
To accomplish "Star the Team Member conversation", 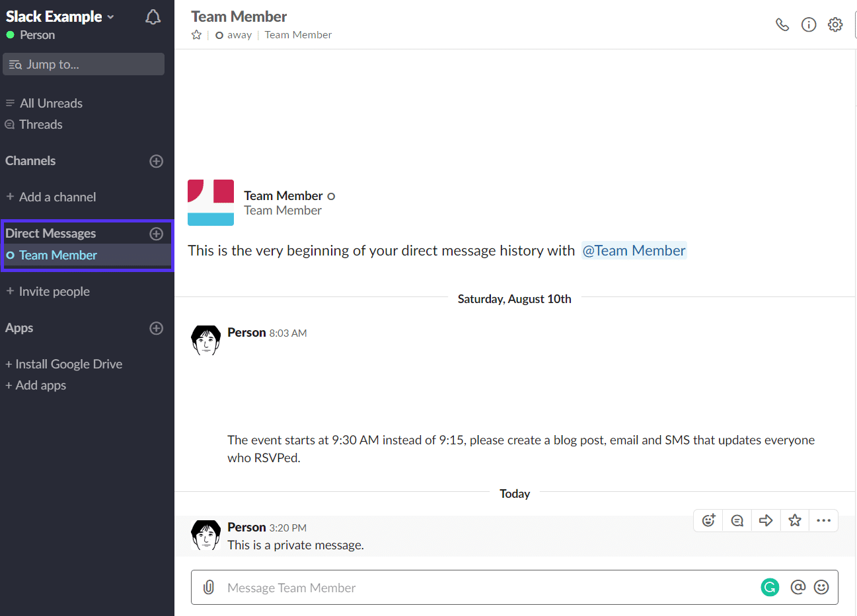I will pyautogui.click(x=195, y=34).
